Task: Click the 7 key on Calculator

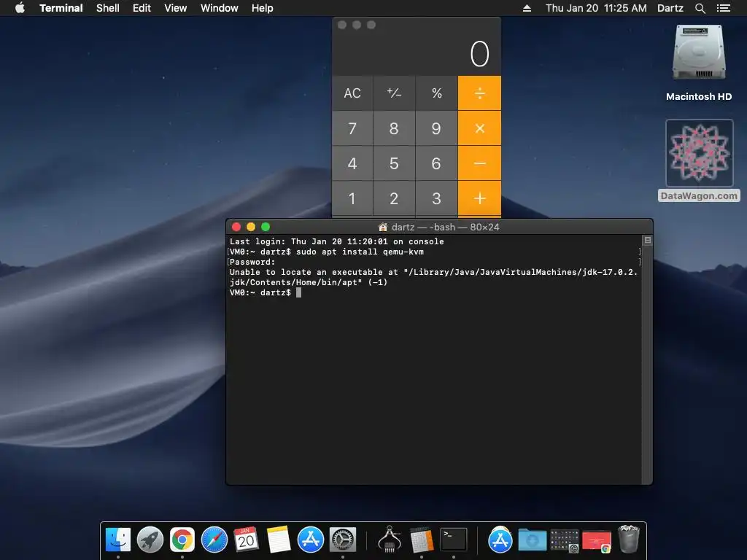Action: [x=352, y=128]
